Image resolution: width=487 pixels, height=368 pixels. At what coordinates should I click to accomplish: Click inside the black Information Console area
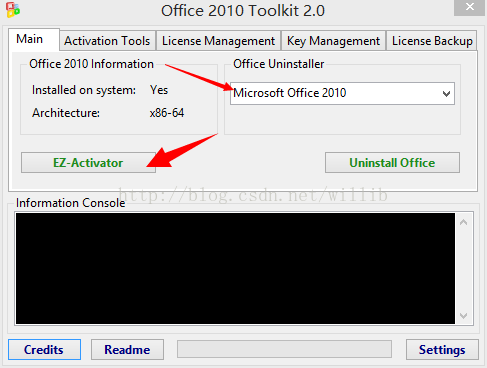[x=235, y=268]
